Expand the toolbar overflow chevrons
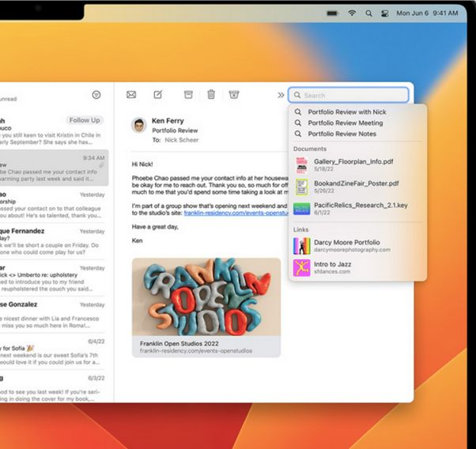The width and height of the screenshot is (476, 449). 281,95
